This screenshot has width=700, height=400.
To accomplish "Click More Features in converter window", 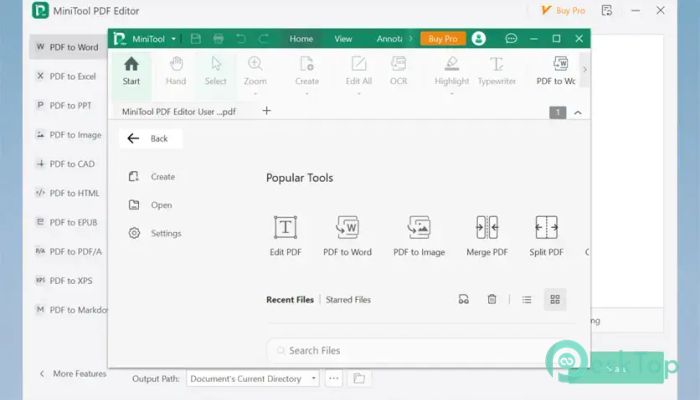I will (73, 374).
